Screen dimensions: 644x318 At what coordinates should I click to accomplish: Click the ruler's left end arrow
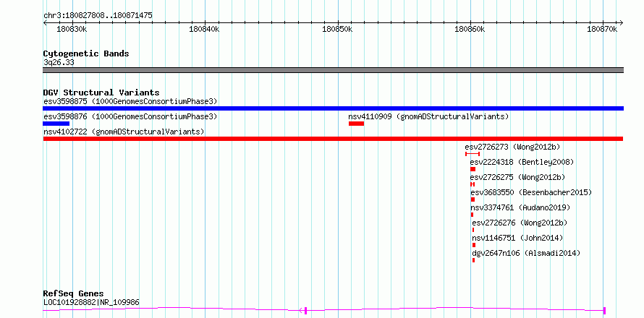[x=45, y=23]
